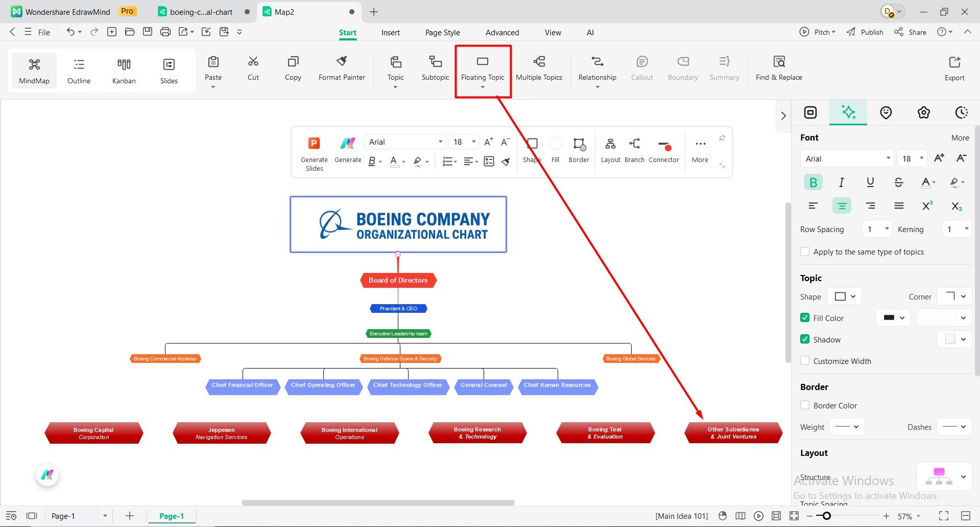Open Border option in floating toolbar
The height and width of the screenshot is (527, 980).
(x=579, y=151)
